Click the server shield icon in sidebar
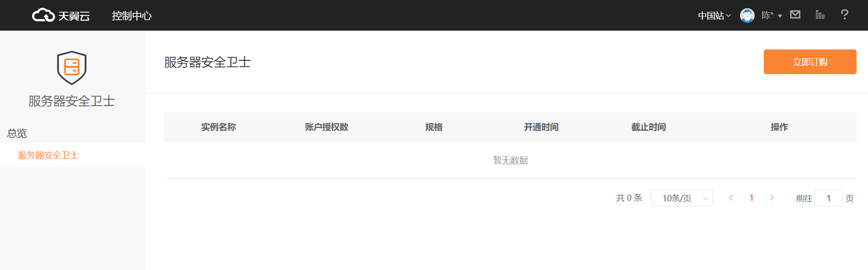 click(x=72, y=68)
